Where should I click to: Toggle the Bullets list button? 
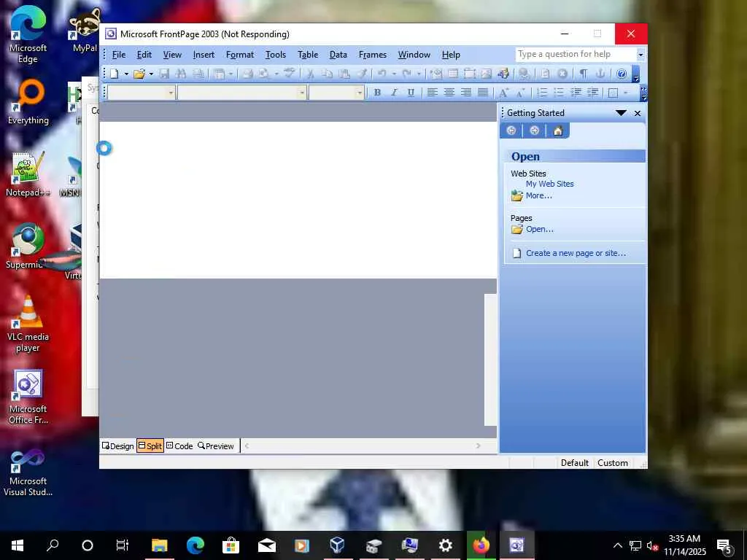click(559, 93)
